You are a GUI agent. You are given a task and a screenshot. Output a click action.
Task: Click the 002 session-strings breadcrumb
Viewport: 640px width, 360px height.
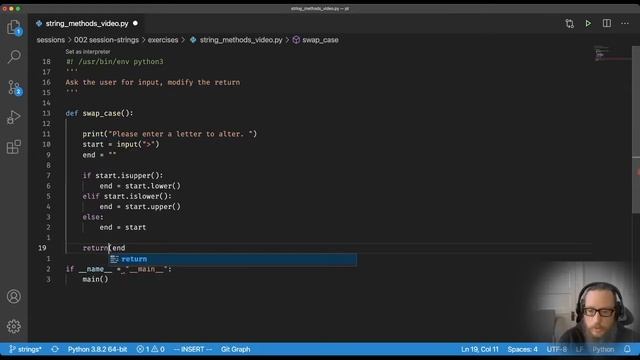(x=106, y=40)
